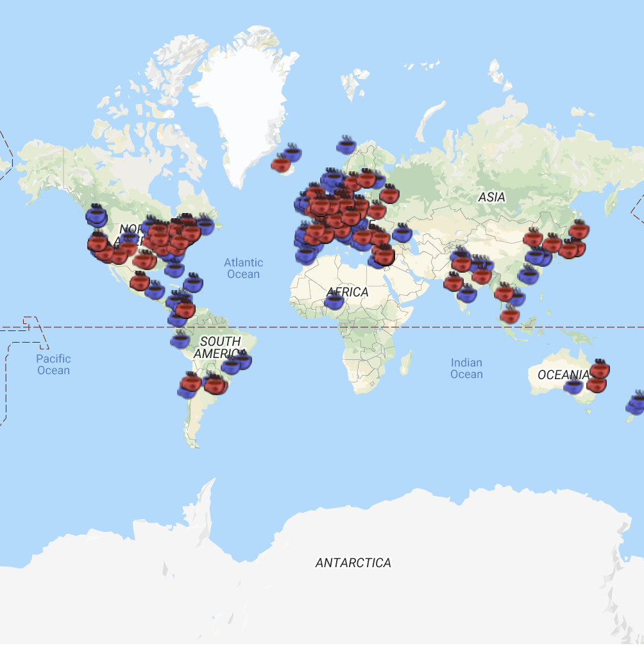Open the blue cup marker in Norway
Image resolution: width=644 pixels, height=648 pixels.
(346, 146)
